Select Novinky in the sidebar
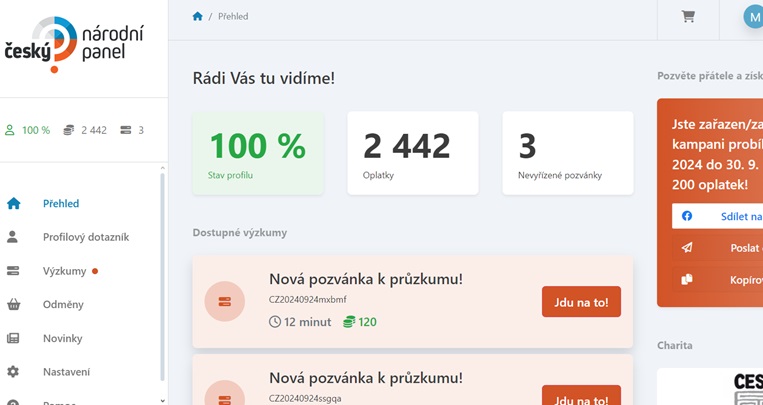The image size is (763, 405). [x=62, y=338]
